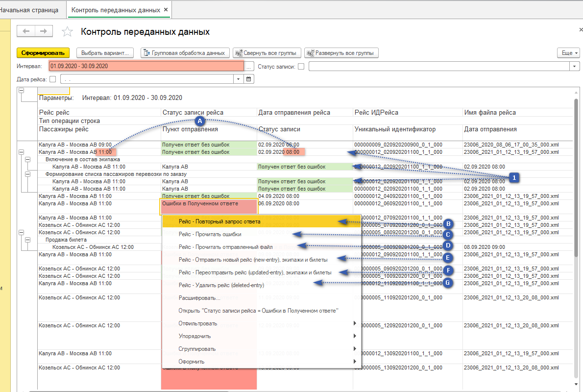This screenshot has width=583, height=392.
Task: Collapse Включение в состав экипажа group
Action: (28, 159)
